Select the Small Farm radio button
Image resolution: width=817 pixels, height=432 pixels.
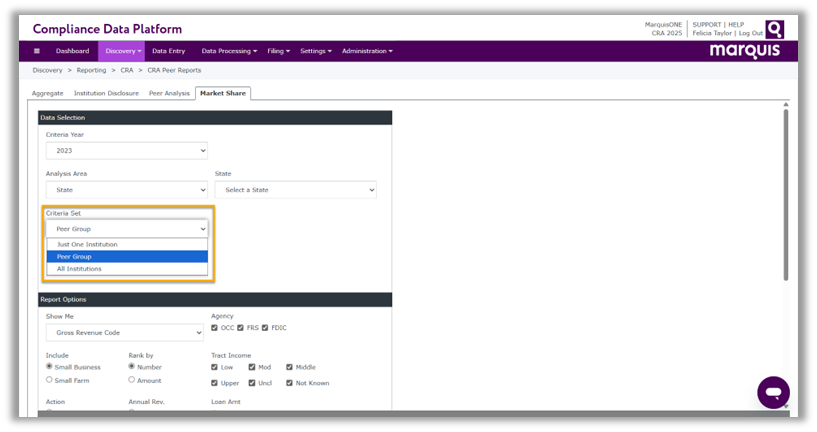pos(50,380)
